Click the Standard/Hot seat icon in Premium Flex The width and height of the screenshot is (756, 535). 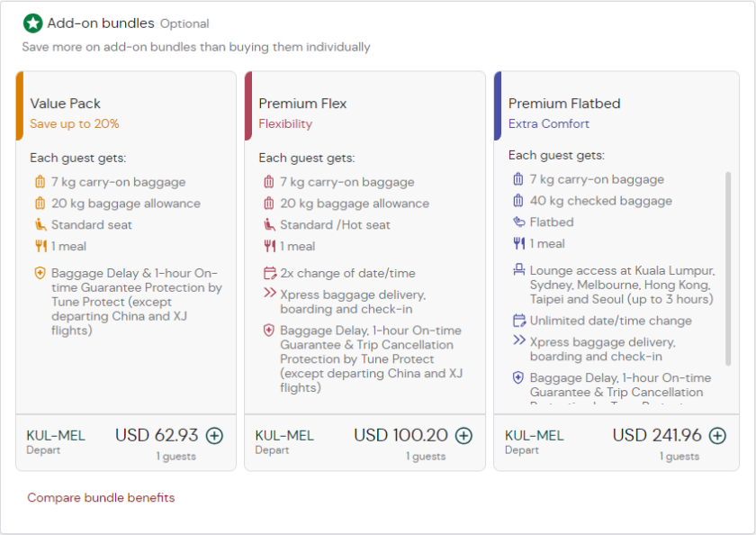[269, 224]
